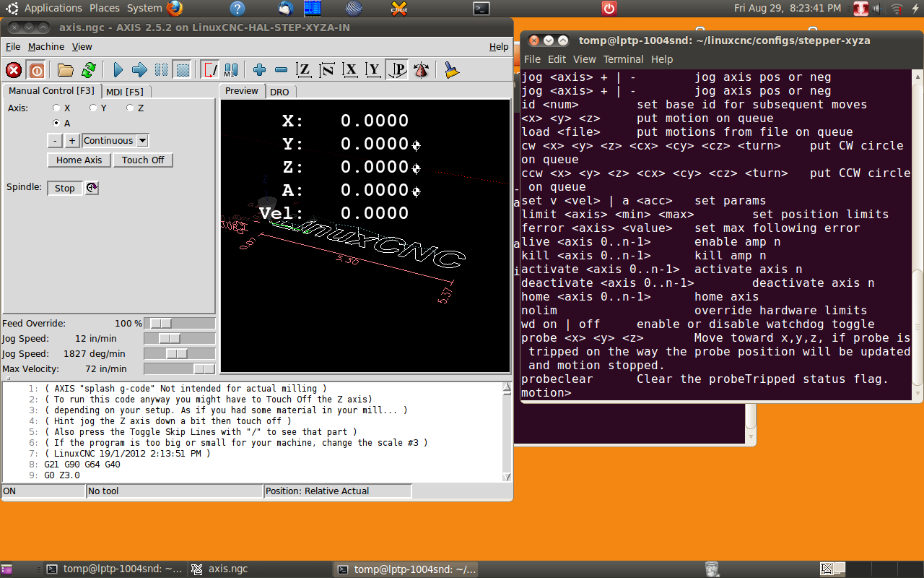Open the terminal's Edit menu
The image size is (924, 578).
point(557,59)
